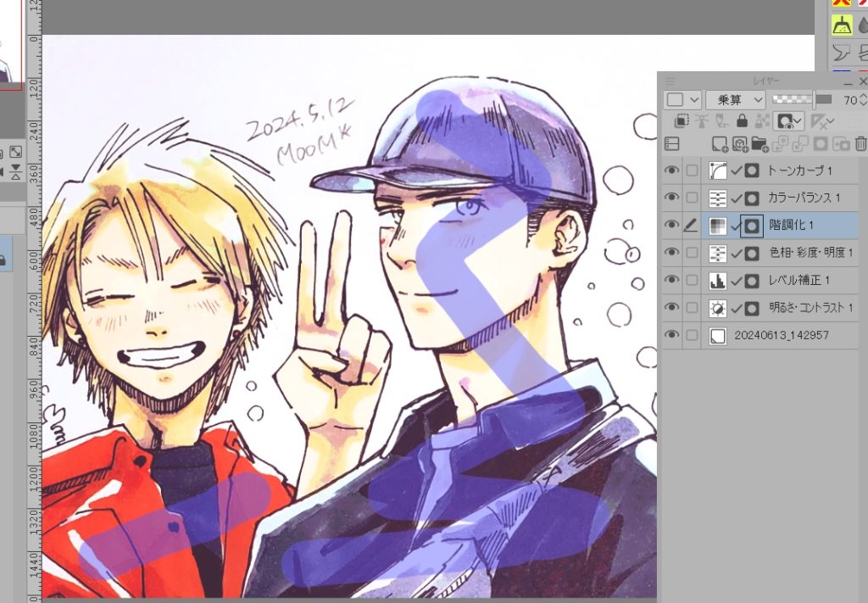Toggle visibility of the レベル補正 1 layer

point(671,280)
